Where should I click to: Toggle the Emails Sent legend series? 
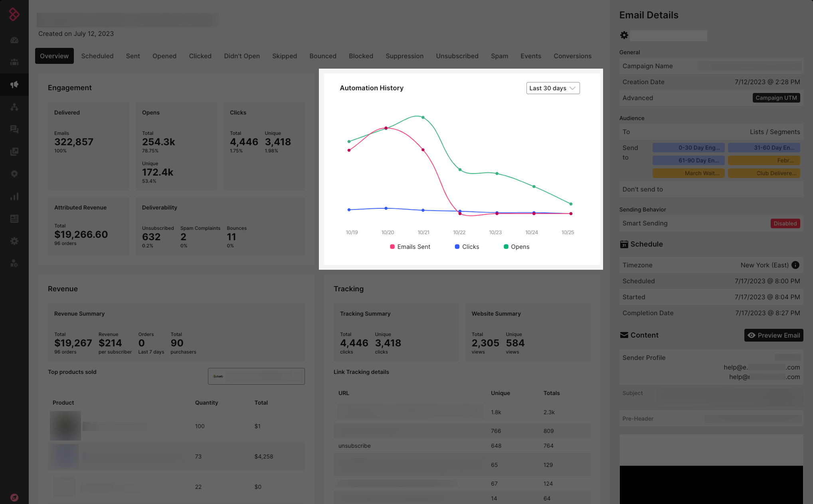[x=410, y=247]
